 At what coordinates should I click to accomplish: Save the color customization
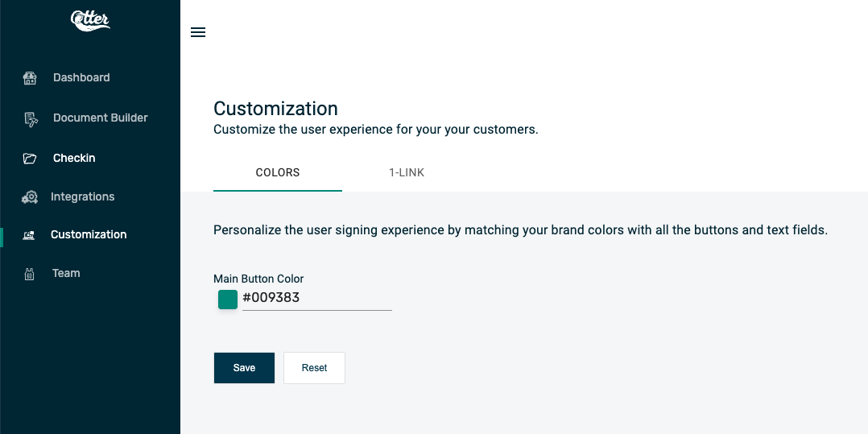point(244,367)
